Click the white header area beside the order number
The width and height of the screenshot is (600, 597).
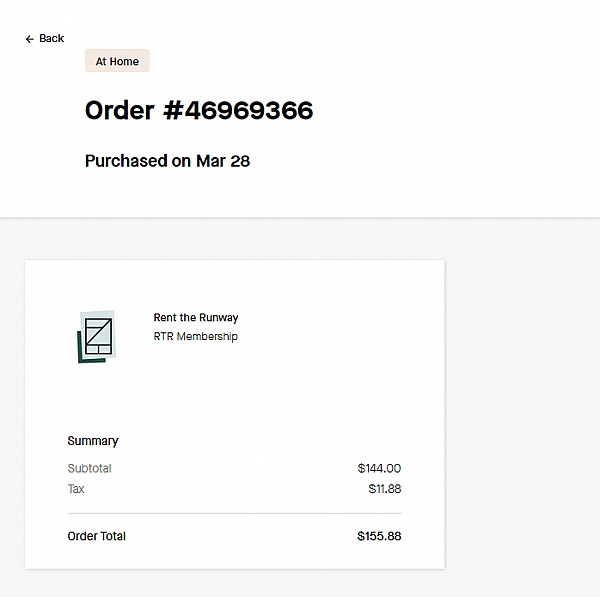tap(450, 110)
